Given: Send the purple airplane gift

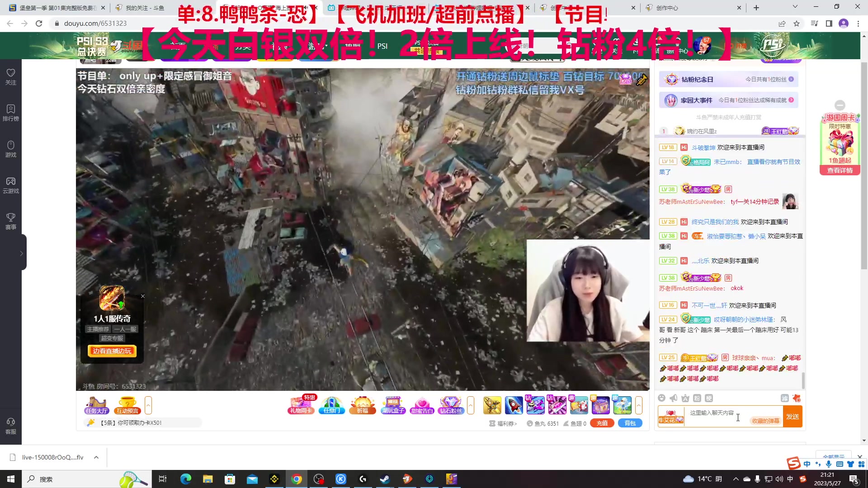Looking at the screenshot, I should (x=535, y=405).
